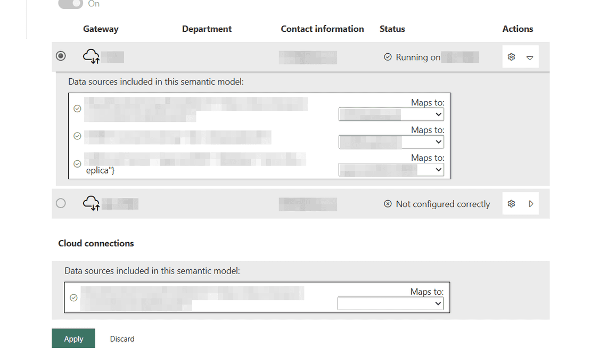The width and height of the screenshot is (607, 364).
Task: Open the first Maps to dropdown under the gateway
Action: pyautogui.click(x=391, y=114)
